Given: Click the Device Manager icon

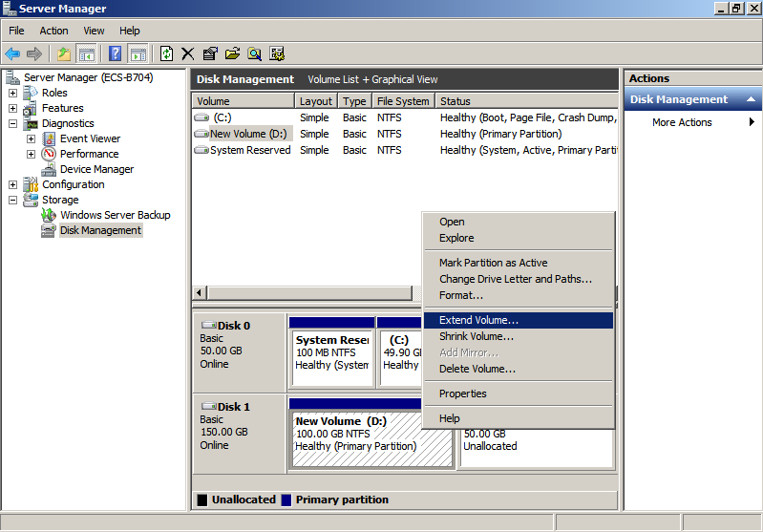Looking at the screenshot, I should pyautogui.click(x=49, y=169).
